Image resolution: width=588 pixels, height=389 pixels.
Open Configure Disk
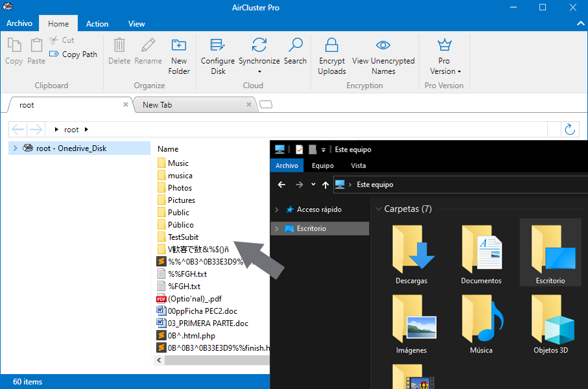click(218, 56)
